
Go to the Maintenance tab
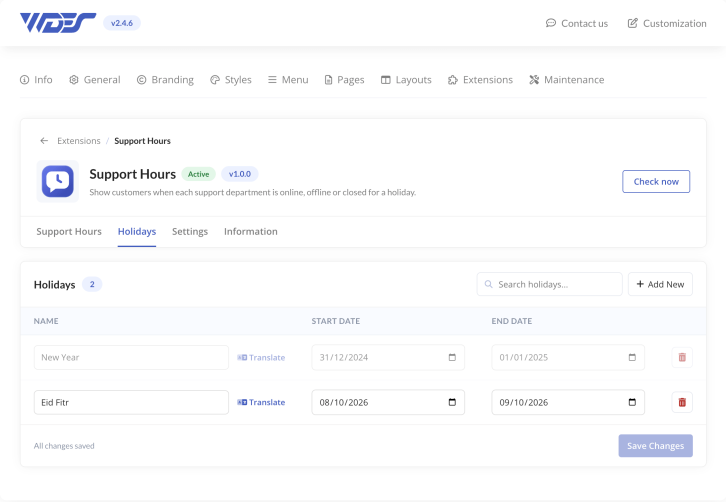click(567, 80)
